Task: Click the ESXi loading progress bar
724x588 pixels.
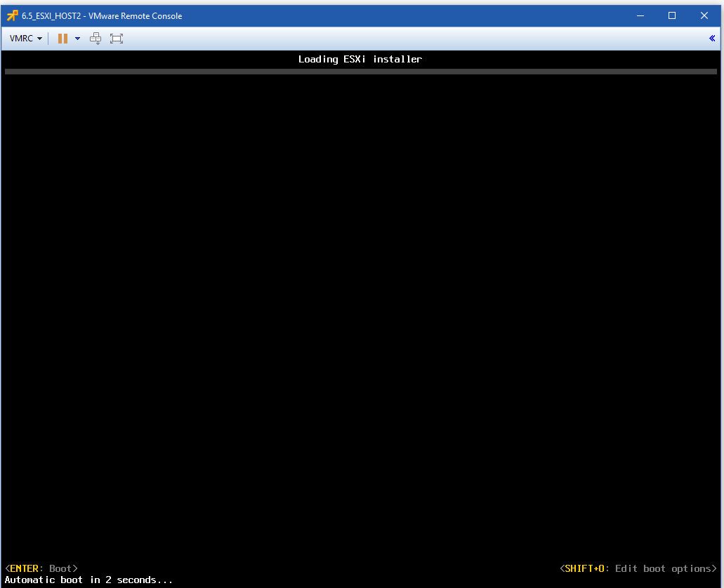Action: (361, 72)
